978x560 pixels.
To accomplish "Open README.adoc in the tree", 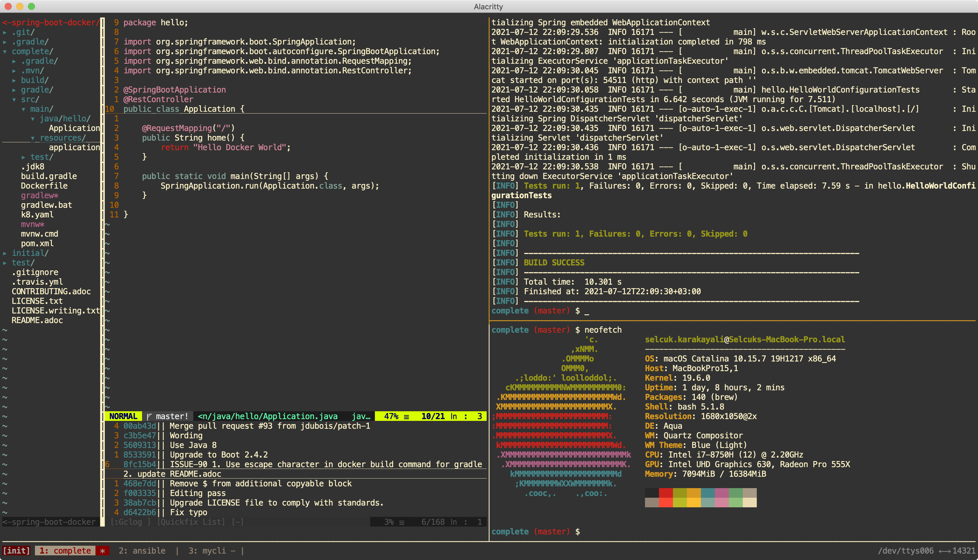I will [x=37, y=320].
